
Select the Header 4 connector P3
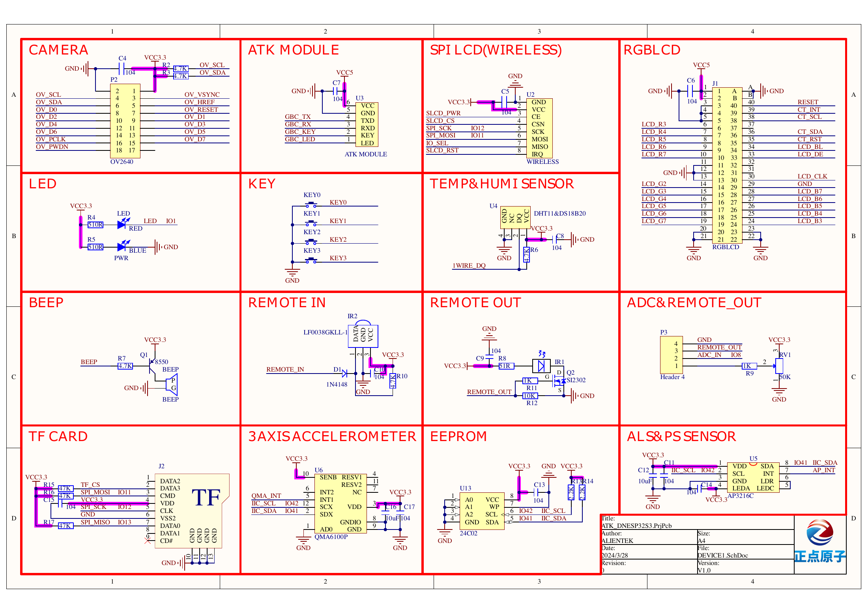[672, 355]
